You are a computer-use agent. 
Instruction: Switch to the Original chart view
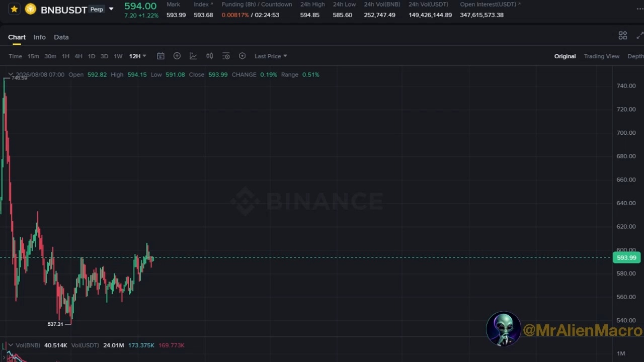[x=565, y=56]
